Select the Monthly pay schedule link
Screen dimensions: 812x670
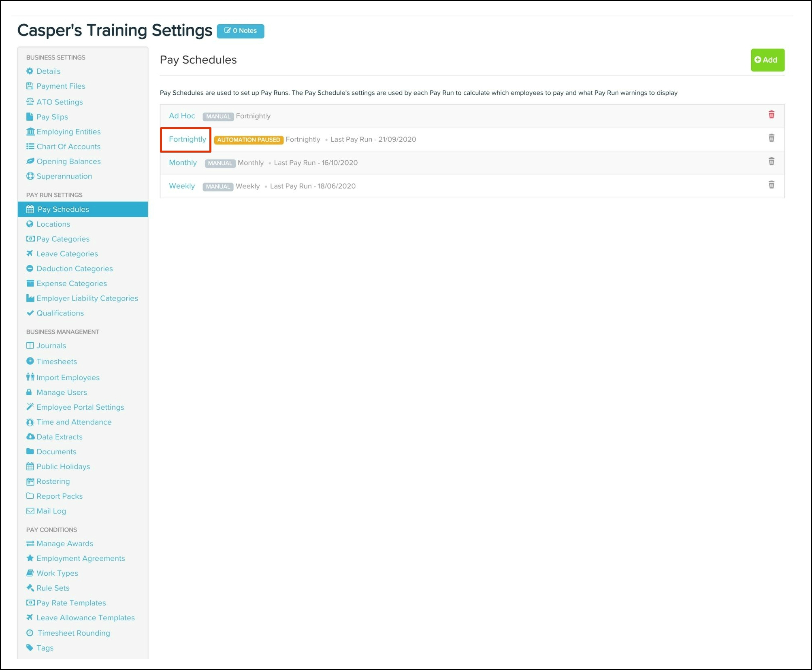(183, 163)
